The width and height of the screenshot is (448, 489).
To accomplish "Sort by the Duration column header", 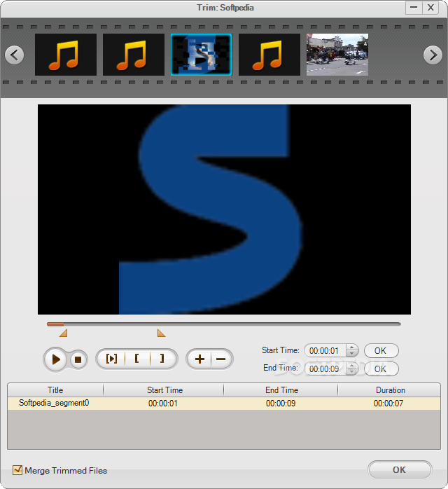I will pyautogui.click(x=389, y=390).
